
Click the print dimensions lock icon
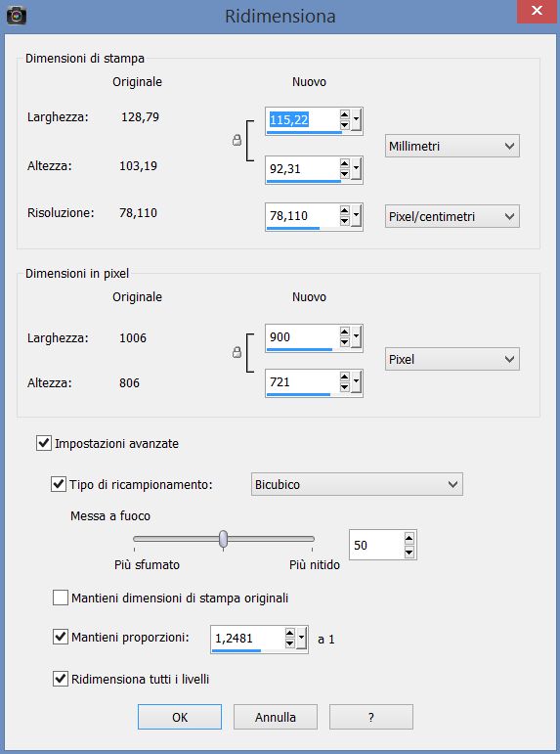click(x=237, y=141)
